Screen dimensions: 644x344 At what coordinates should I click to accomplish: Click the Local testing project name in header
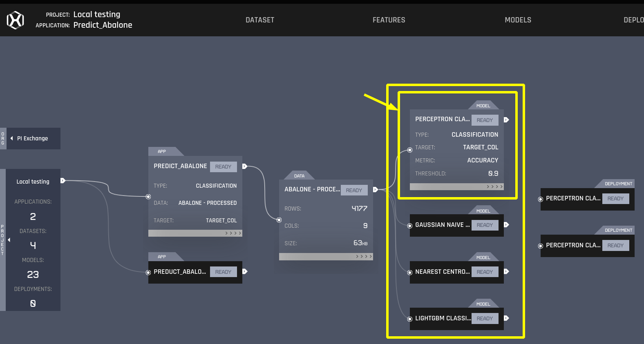pyautogui.click(x=97, y=14)
